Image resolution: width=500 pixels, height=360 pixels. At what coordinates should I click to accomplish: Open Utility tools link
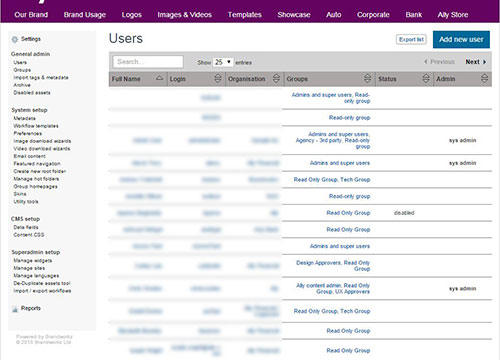tap(26, 202)
